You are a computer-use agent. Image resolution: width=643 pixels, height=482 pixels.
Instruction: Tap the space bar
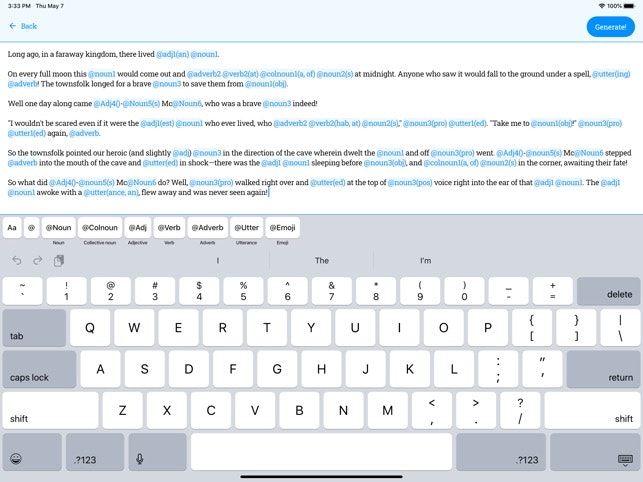coord(321,452)
